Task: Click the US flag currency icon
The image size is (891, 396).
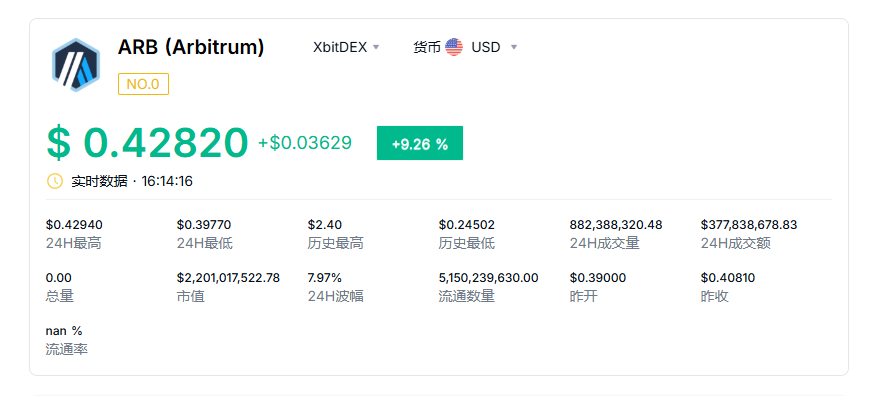Action: tap(454, 47)
